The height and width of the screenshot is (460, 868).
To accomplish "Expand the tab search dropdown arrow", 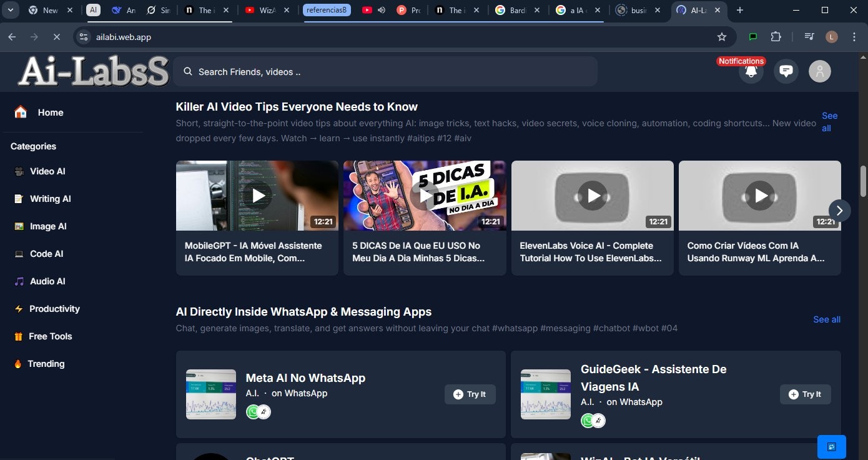I will (11, 10).
